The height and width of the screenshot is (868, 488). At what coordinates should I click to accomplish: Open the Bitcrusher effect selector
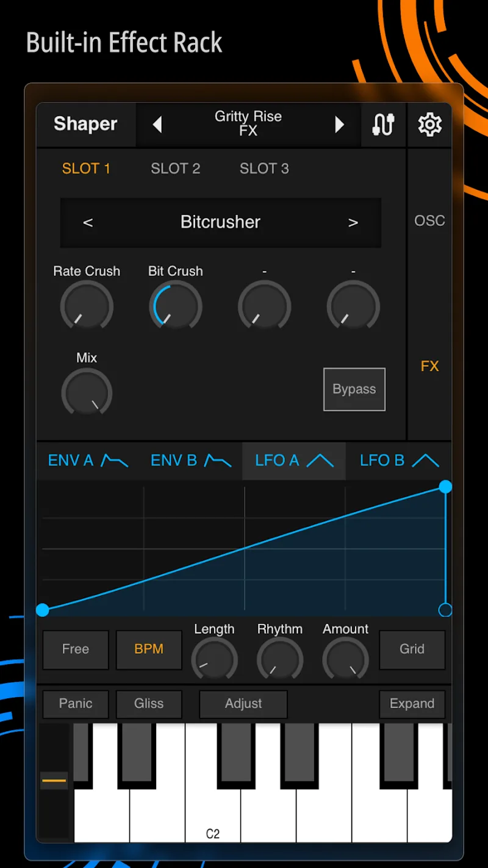(x=221, y=222)
